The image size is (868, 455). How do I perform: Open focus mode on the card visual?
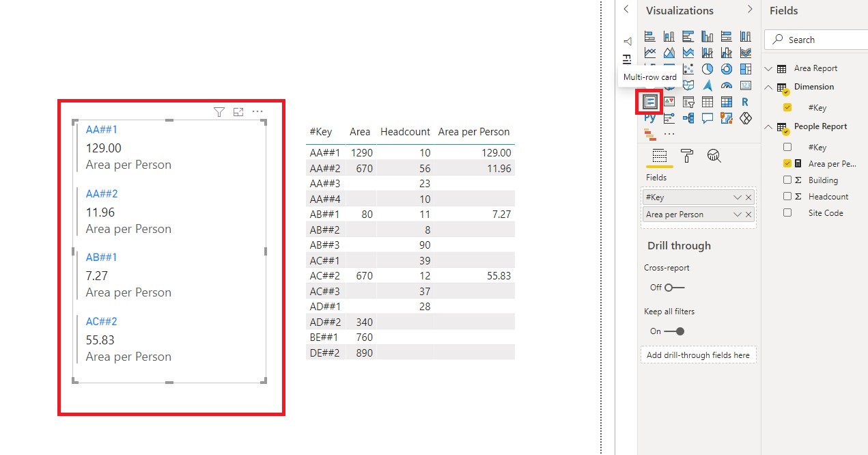coord(238,112)
